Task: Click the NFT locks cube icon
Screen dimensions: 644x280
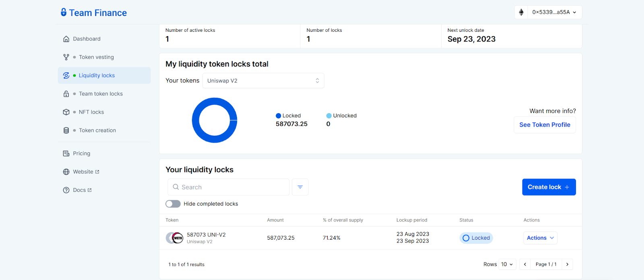Action: [66, 112]
